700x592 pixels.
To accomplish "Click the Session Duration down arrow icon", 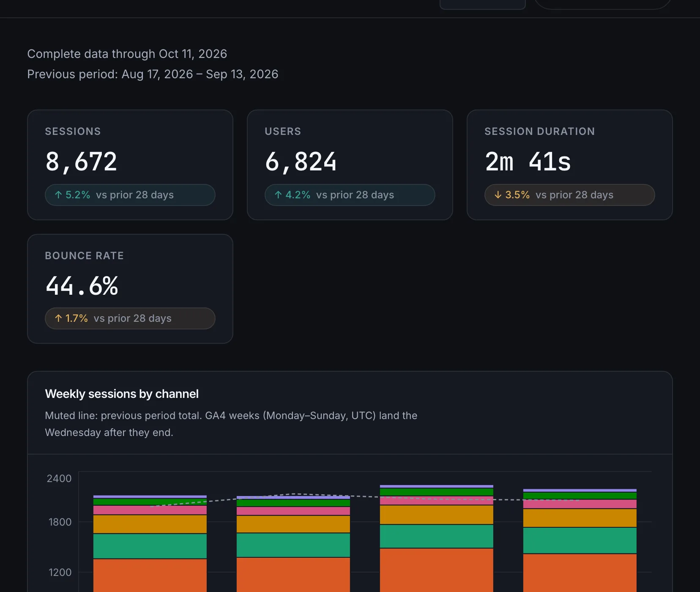I will tap(498, 195).
